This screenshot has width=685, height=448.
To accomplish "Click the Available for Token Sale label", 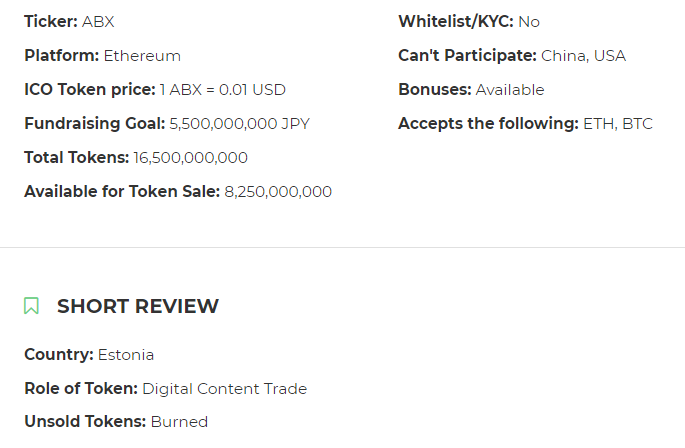I will (x=121, y=191).
